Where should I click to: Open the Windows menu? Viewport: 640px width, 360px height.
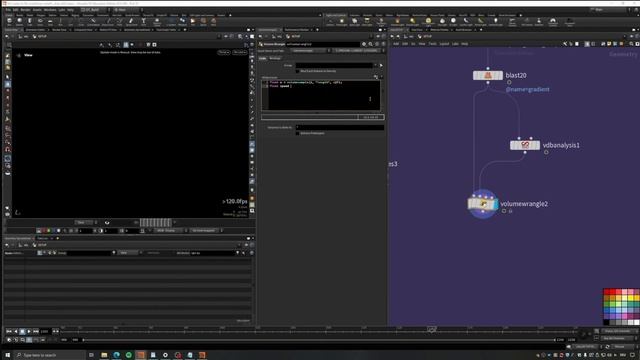click(x=50, y=9)
